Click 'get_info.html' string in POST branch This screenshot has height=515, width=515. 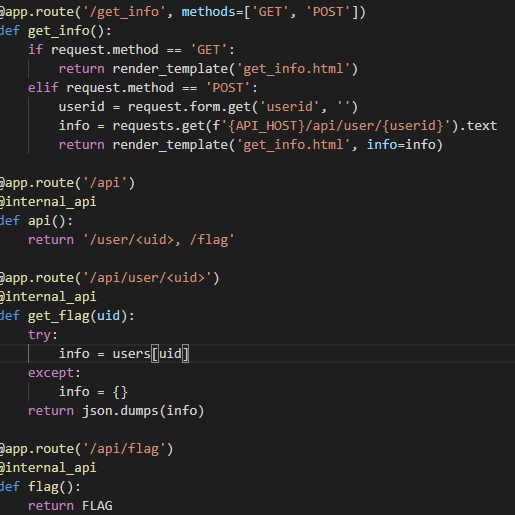click(x=293, y=145)
